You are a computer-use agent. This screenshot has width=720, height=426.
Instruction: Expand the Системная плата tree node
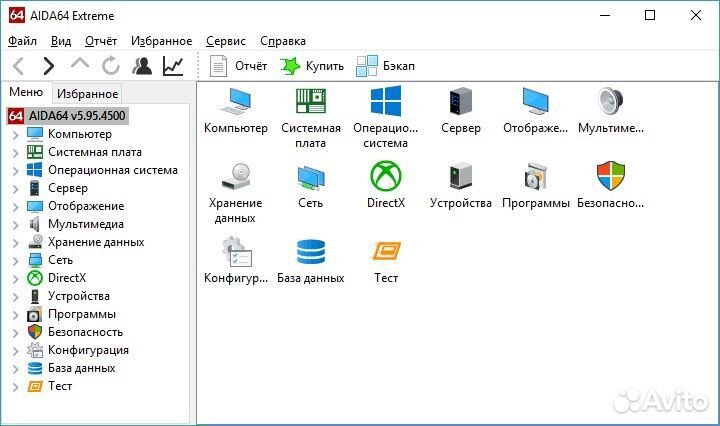[15, 152]
